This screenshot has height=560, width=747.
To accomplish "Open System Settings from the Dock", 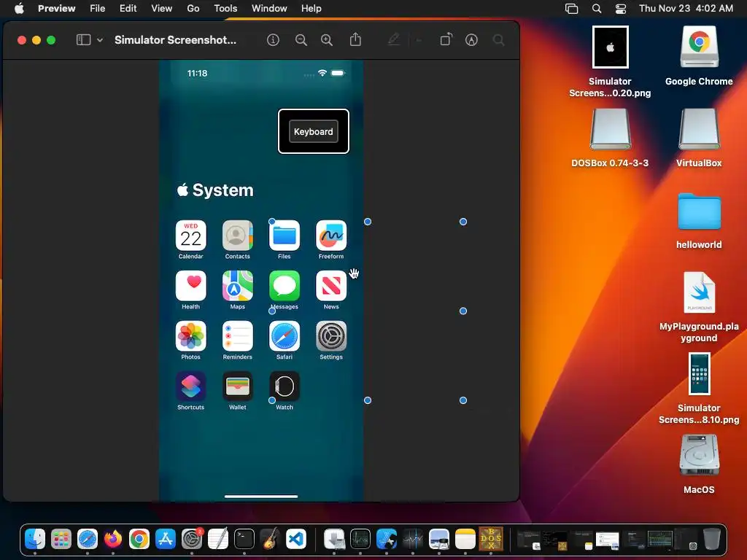I will [x=192, y=539].
